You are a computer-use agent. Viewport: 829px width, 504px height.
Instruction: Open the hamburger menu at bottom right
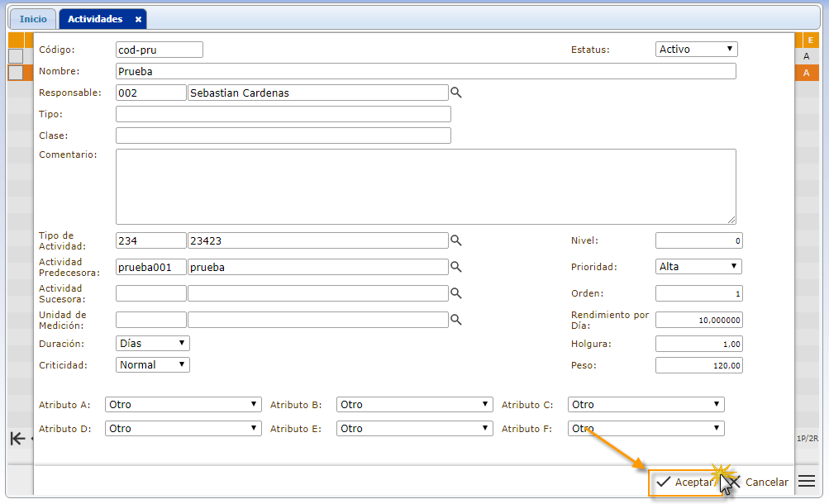coord(807,482)
